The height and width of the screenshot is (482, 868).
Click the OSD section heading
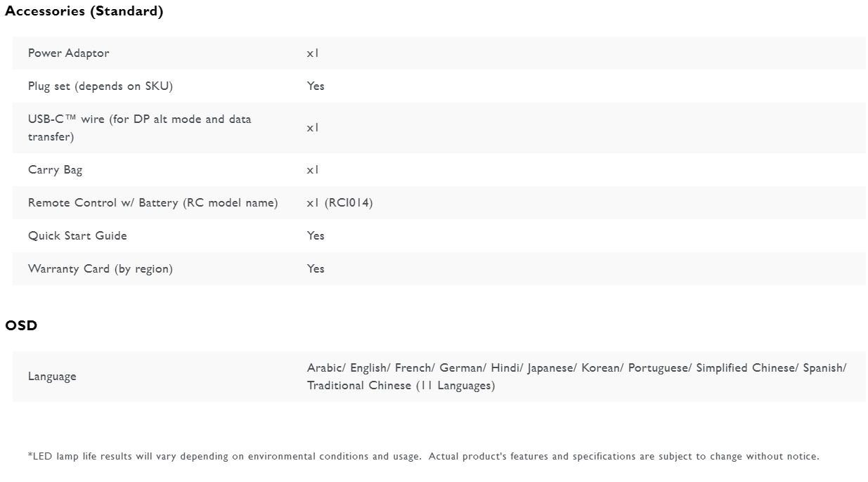(21, 325)
